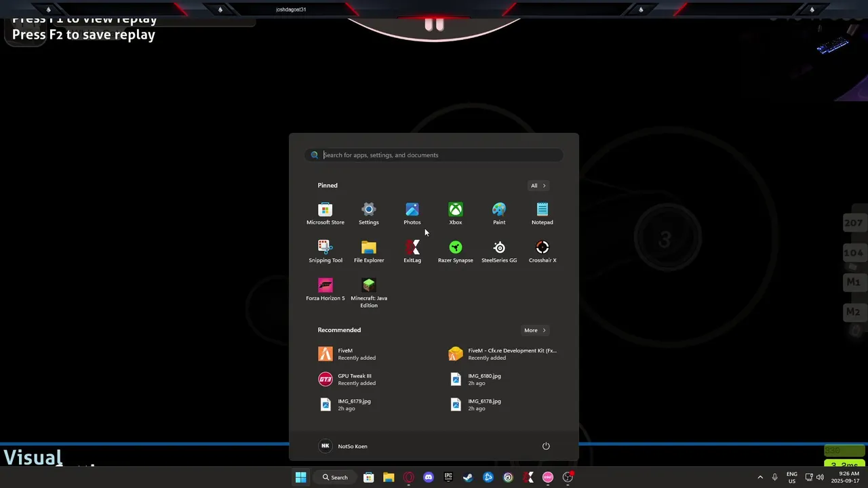This screenshot has height=488, width=868.
Task: Show hidden system tray icons
Action: point(760,477)
